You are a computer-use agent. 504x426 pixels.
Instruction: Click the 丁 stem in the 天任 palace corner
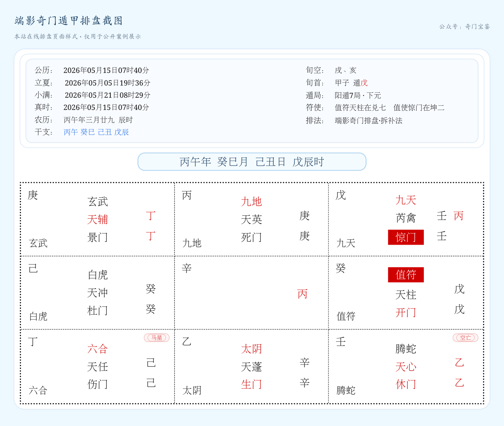click(x=33, y=342)
